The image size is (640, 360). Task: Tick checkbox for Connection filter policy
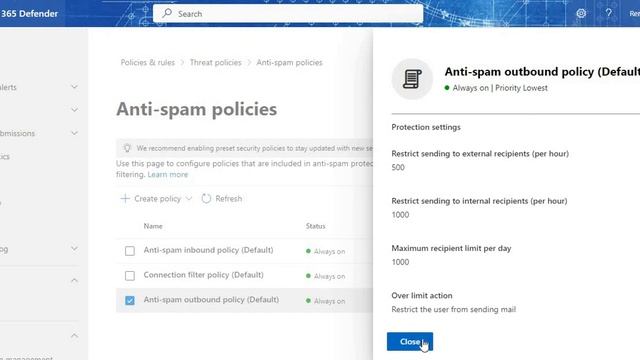(x=130, y=276)
